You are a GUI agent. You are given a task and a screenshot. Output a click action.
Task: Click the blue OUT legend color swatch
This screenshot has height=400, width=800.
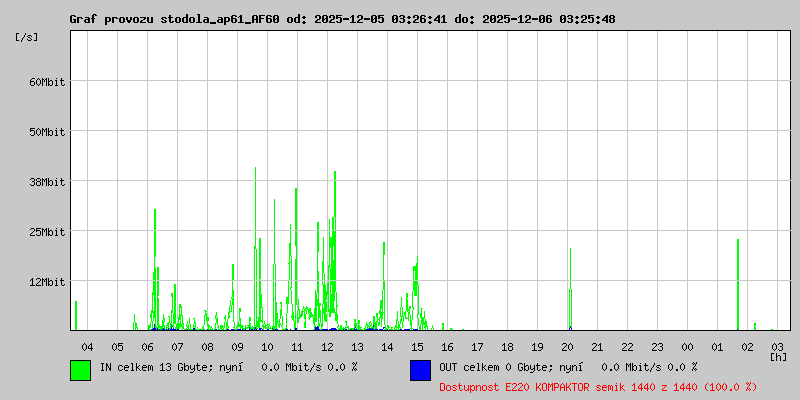point(420,369)
